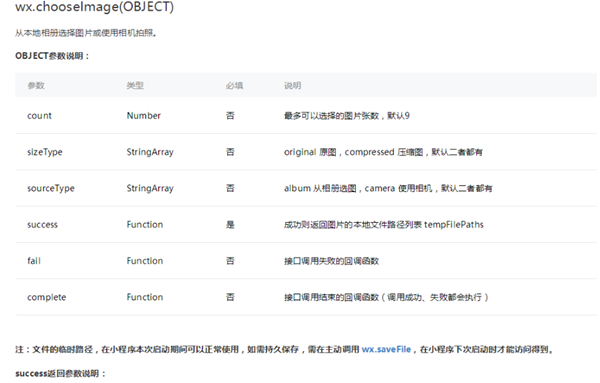Click the OBJECT参数说明 subheading
The width and height of the screenshot is (600, 383).
[52, 56]
